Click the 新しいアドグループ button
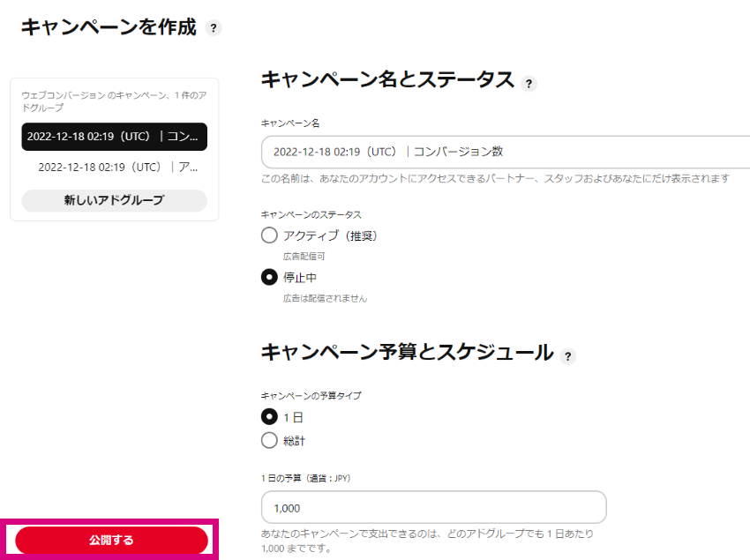 click(x=115, y=200)
